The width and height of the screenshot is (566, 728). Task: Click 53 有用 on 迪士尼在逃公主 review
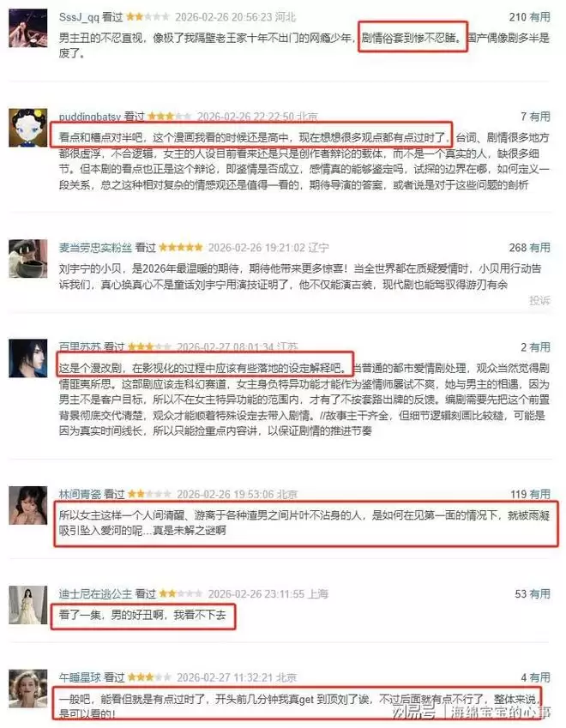coord(532,594)
